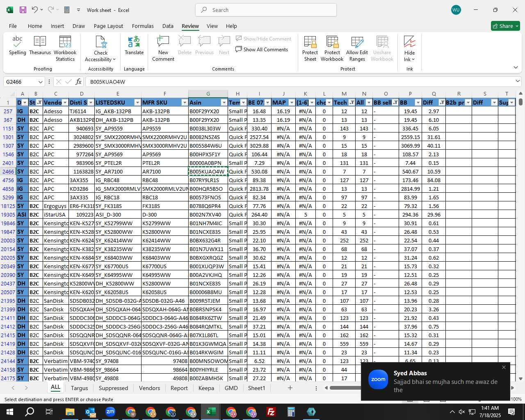Open the Diff column Q filter dropdown
The height and width of the screenshot is (420, 525).
point(442,103)
